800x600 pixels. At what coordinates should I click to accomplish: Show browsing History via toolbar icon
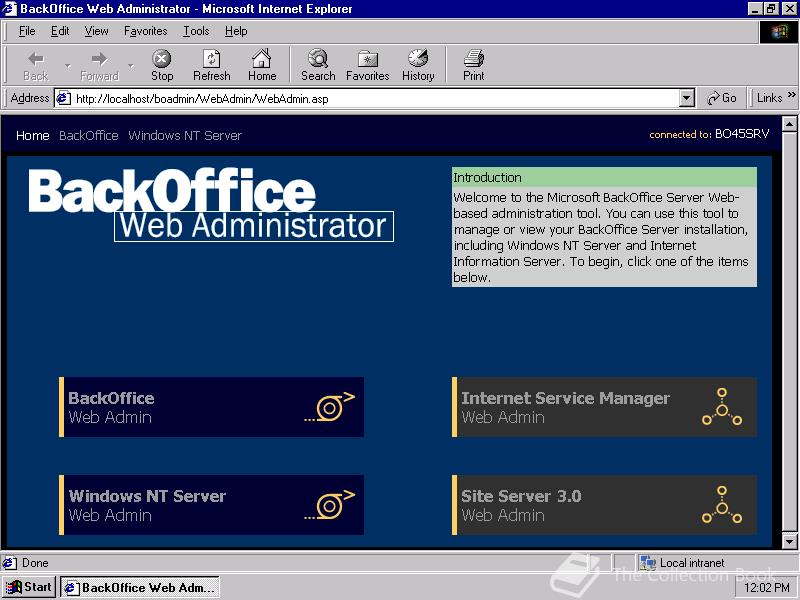pos(418,59)
